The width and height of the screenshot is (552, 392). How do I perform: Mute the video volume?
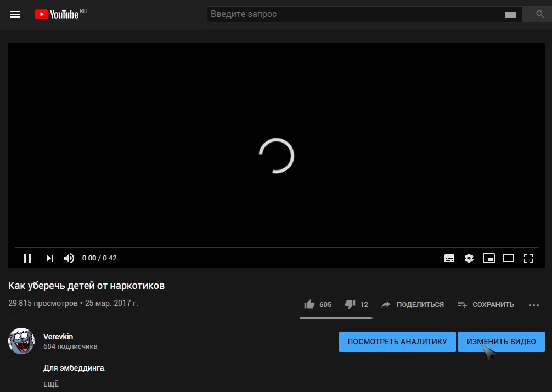click(69, 258)
